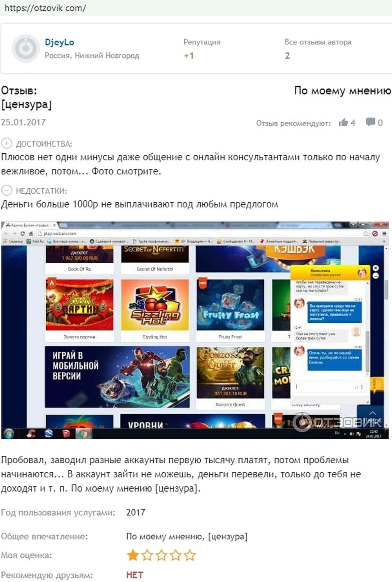
Task: Click the review date 25.01.2017
Action: (x=23, y=122)
